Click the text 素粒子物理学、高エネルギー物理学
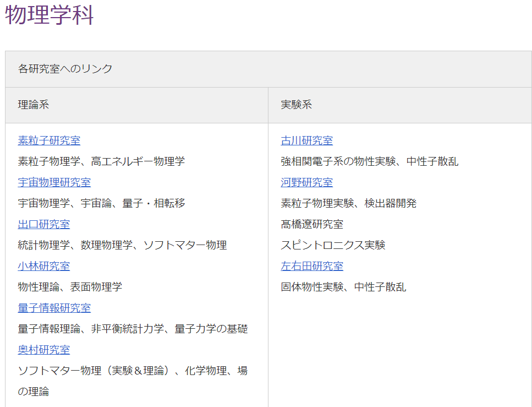 tap(101, 161)
